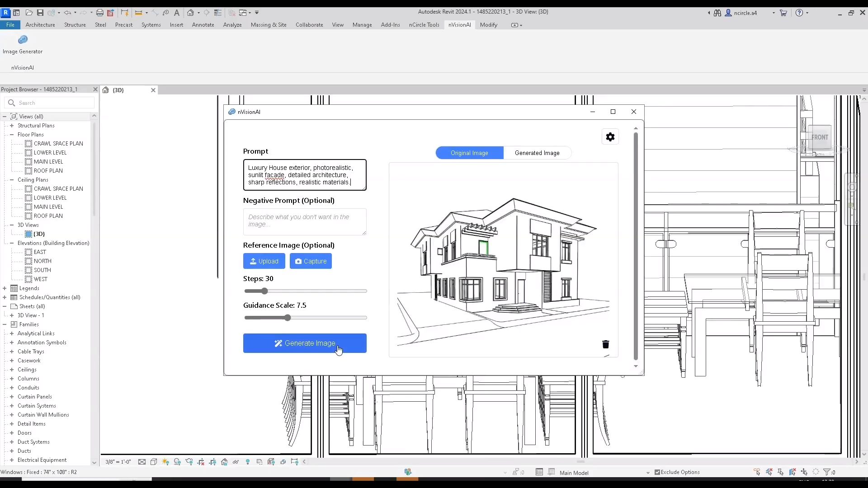Collapse the Floor Plans tree node
The height and width of the screenshot is (488, 868).
[x=12, y=135]
